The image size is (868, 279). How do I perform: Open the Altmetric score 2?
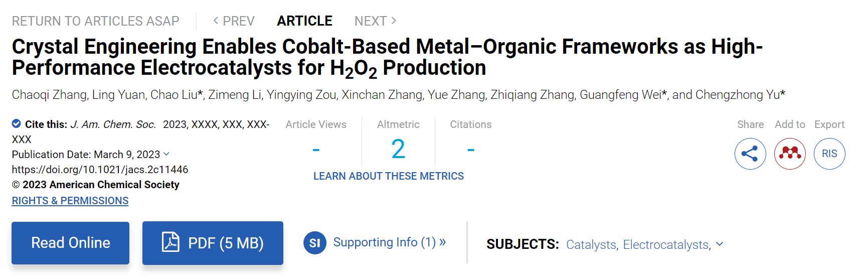[x=398, y=149]
